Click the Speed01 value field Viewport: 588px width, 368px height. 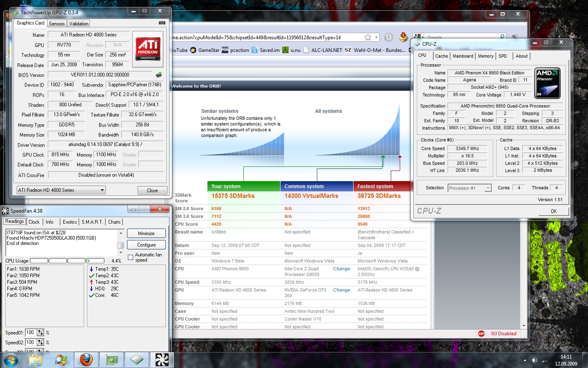pos(31,332)
